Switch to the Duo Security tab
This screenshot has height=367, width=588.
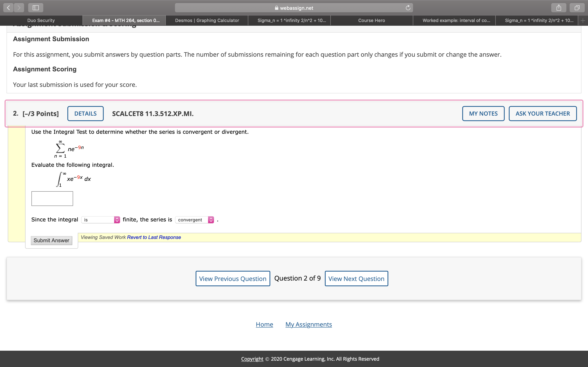click(x=41, y=20)
